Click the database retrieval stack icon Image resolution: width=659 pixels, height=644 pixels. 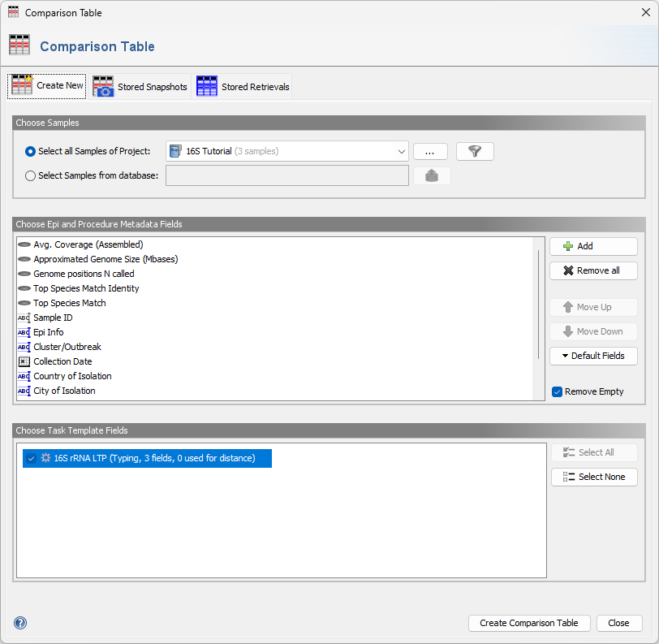pos(432,175)
